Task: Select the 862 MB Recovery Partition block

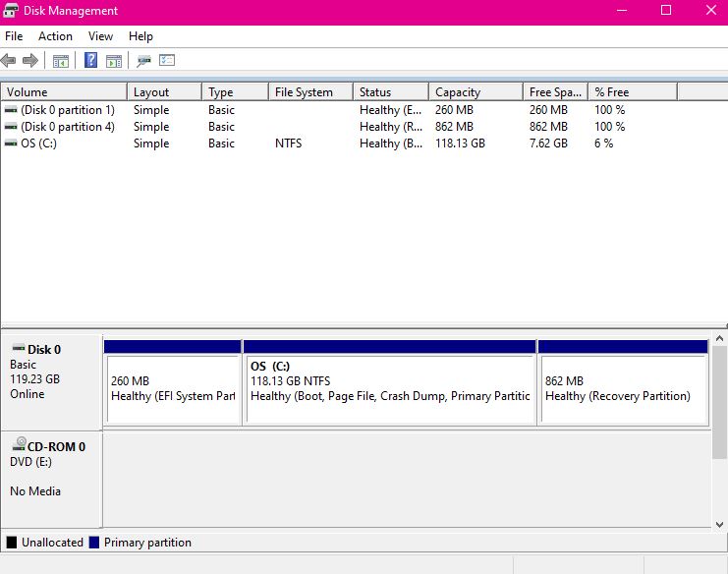Action: [623, 382]
